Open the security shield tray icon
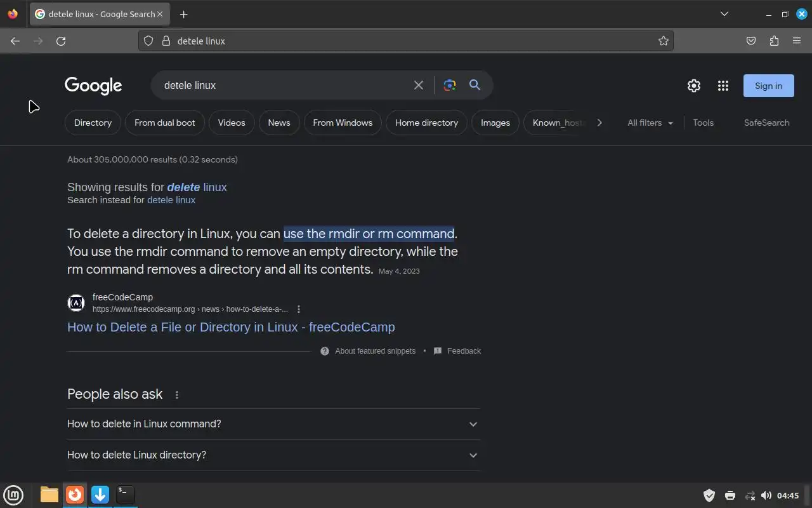 coord(709,495)
